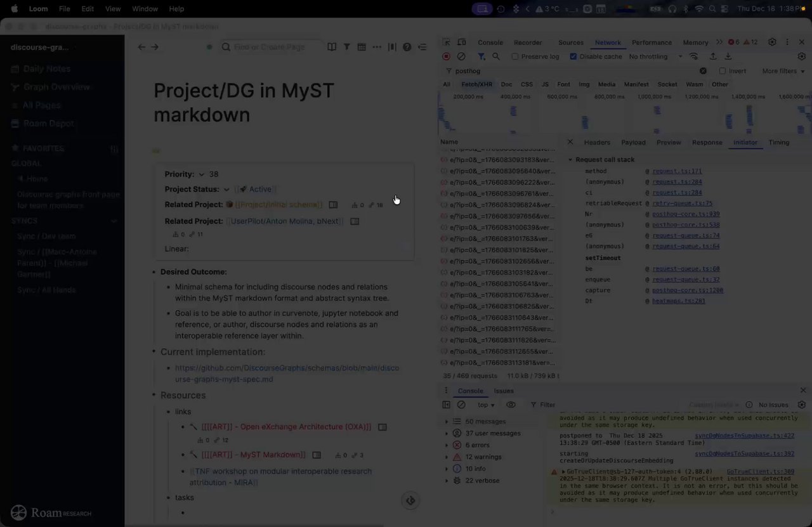Switch to the Issues drawer tab
This screenshot has width=812, height=527.
[x=504, y=391]
